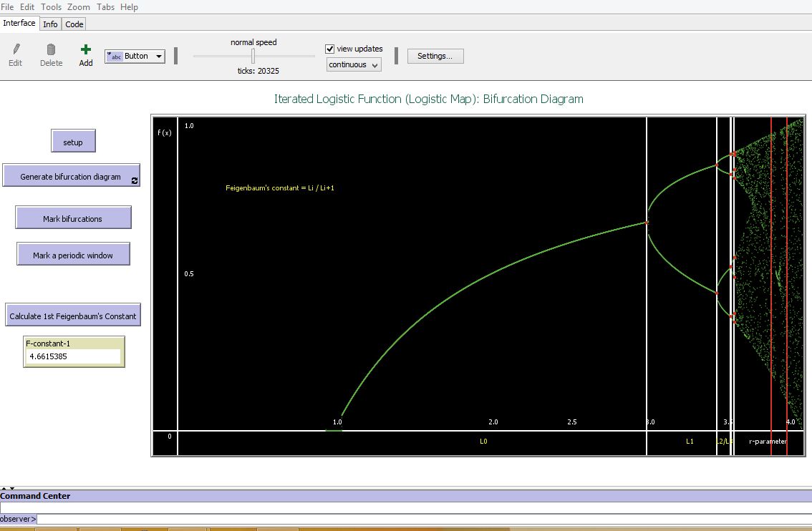The height and width of the screenshot is (531, 812).
Task: Click Calculate 1st Feigenbaum's Constant
Action: (73, 314)
